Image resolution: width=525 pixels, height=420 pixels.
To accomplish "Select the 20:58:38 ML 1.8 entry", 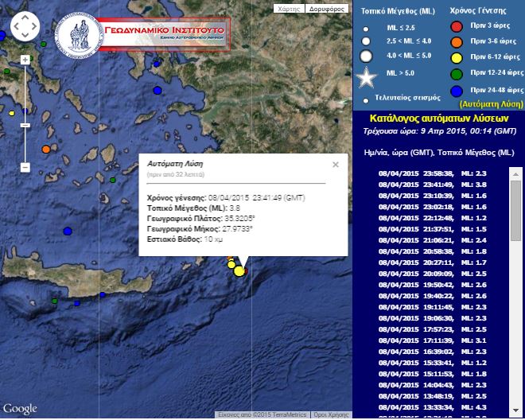I will (x=432, y=251).
